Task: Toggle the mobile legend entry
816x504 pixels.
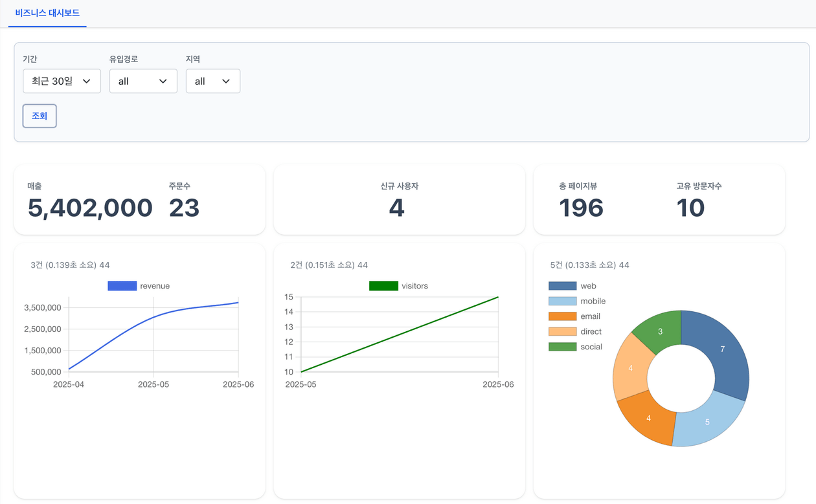Action: click(x=562, y=301)
